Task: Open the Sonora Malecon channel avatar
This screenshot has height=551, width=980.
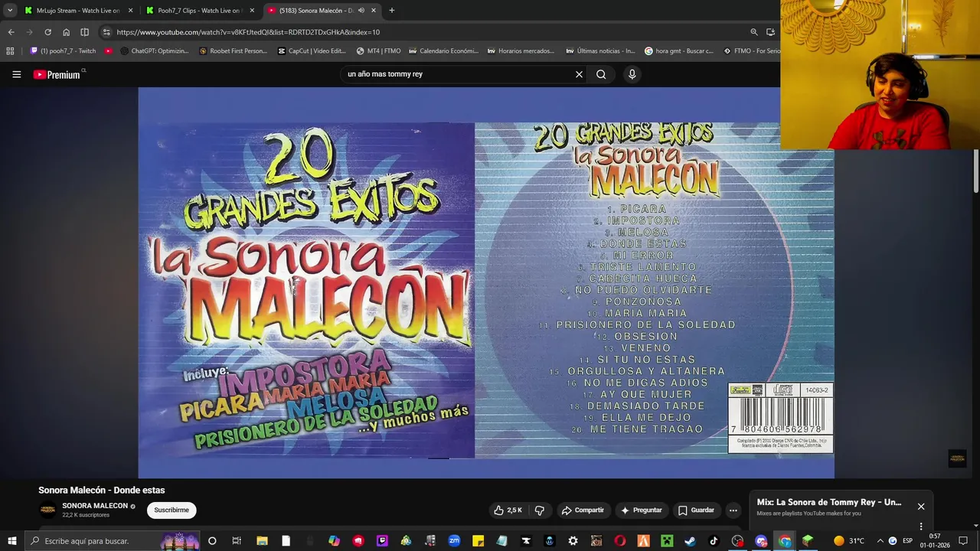Action: 47,510
